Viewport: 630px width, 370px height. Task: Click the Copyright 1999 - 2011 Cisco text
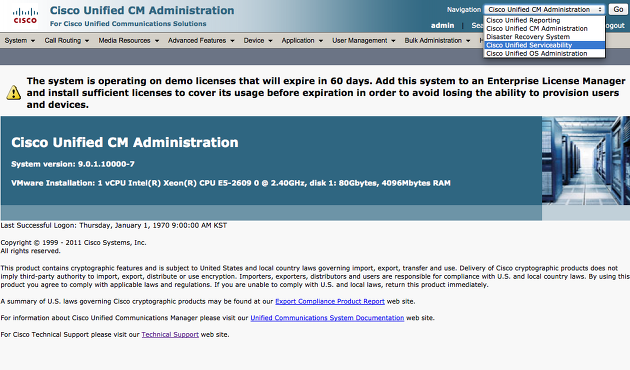point(73,243)
